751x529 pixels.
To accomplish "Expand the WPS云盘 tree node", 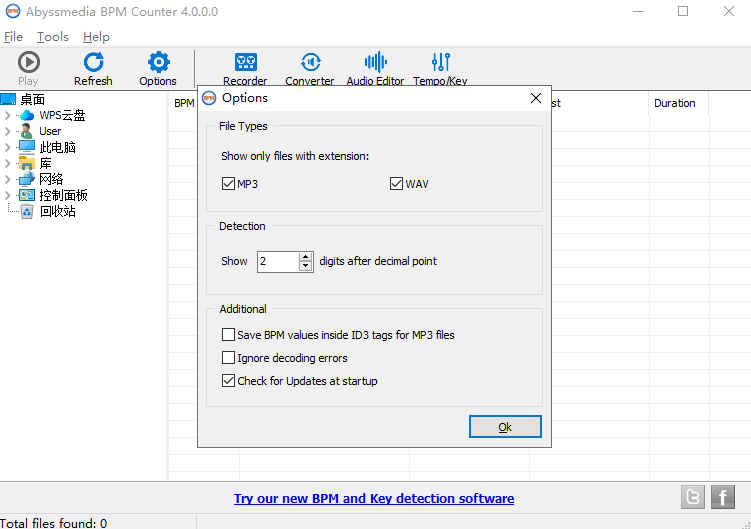I will (x=7, y=115).
